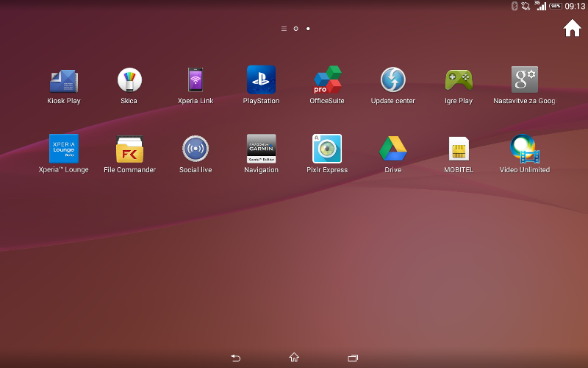588x368 pixels.
Task: Open Update center
Action: [393, 79]
